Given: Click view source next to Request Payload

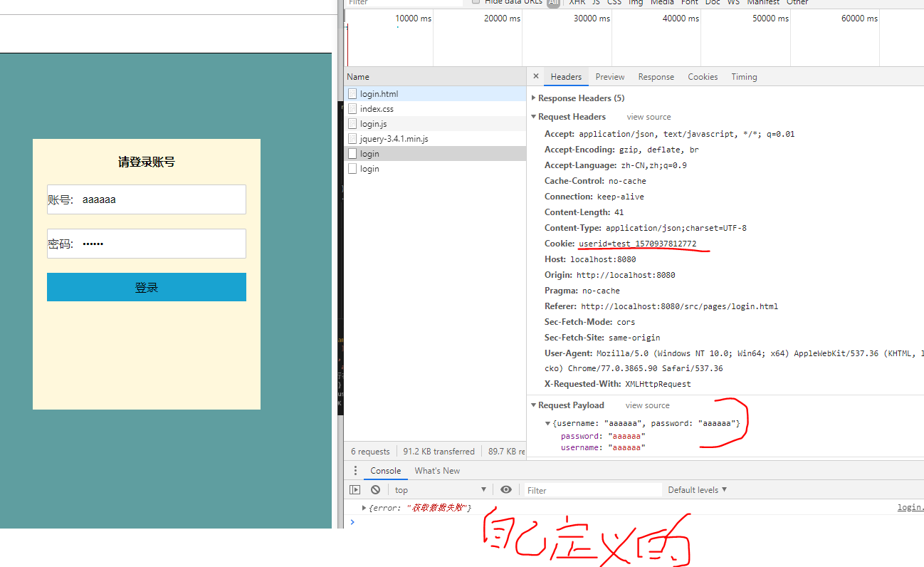Looking at the screenshot, I should tap(647, 405).
